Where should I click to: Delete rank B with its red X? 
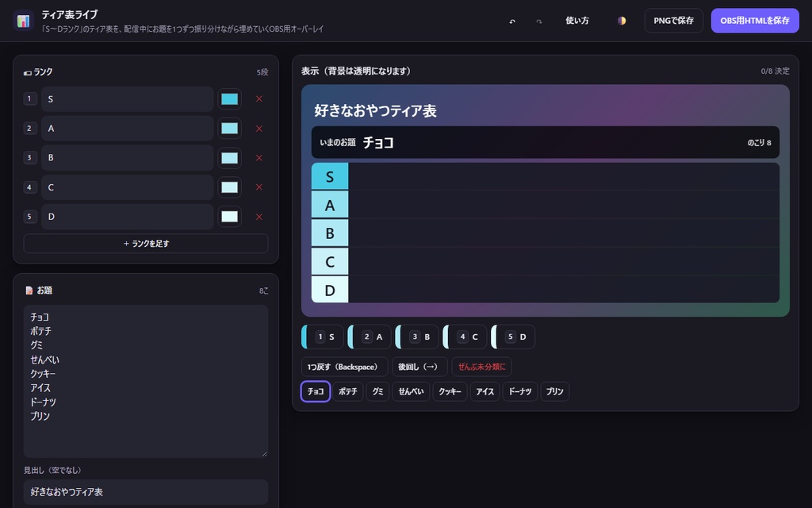[x=259, y=158]
